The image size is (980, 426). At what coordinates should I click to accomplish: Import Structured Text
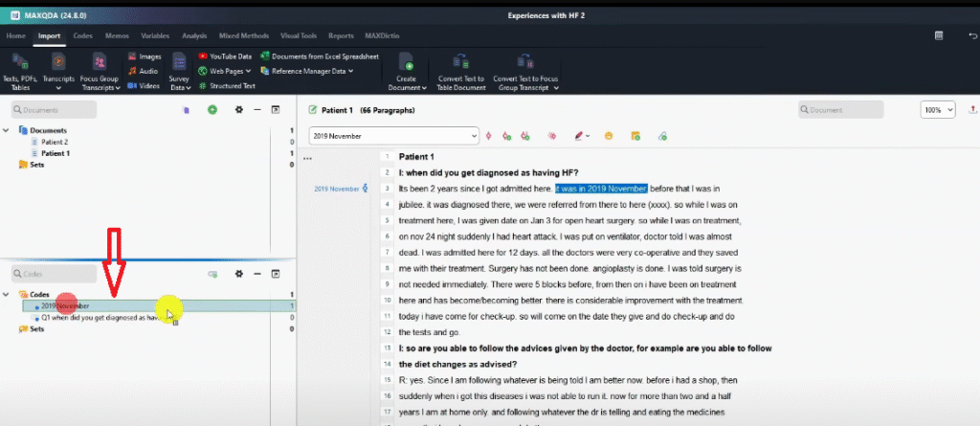point(227,86)
